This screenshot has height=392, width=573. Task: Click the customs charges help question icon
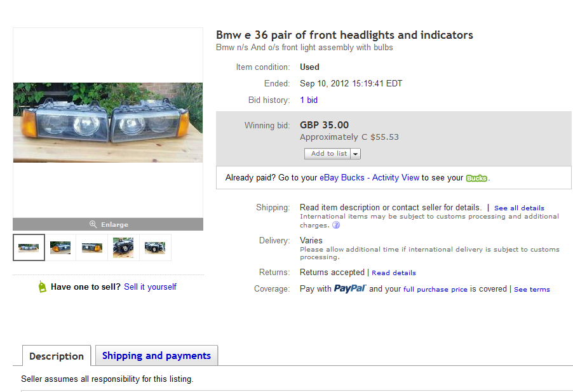pos(336,225)
